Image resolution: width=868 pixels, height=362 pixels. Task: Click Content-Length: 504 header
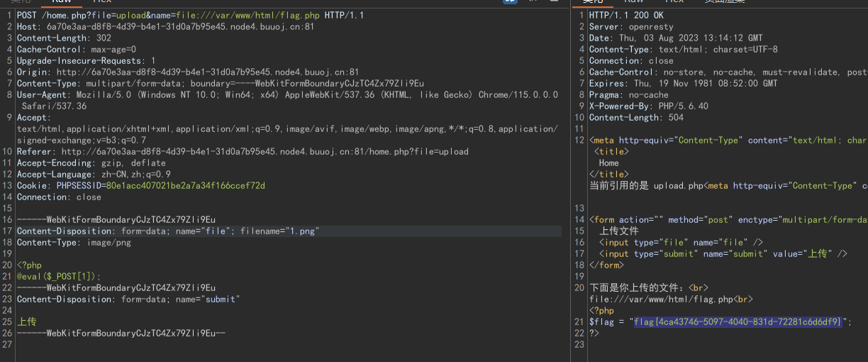point(636,117)
